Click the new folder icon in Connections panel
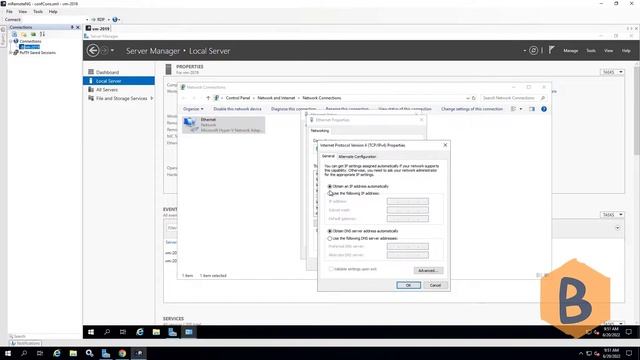 click(x=24, y=34)
